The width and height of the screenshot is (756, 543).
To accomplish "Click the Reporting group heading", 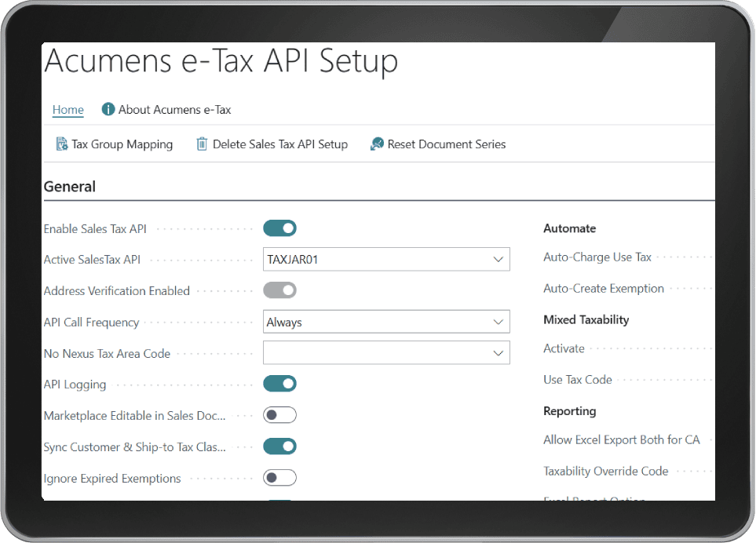I will click(x=570, y=411).
